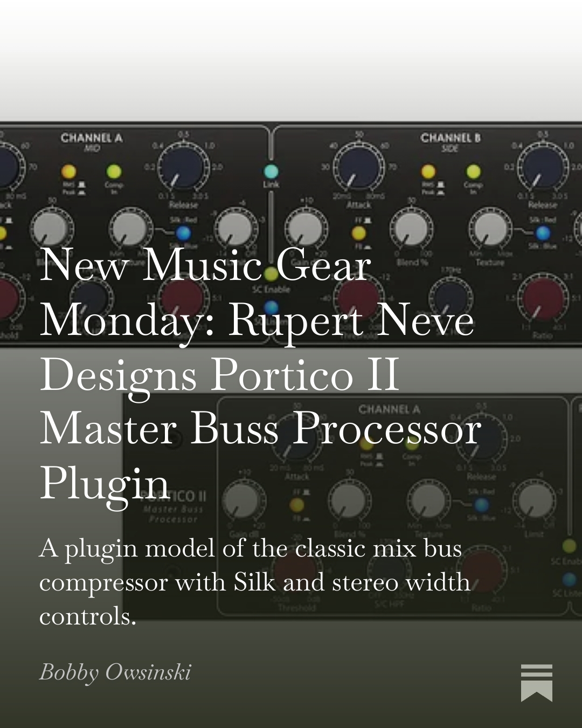The height and width of the screenshot is (728, 582).
Task: Click the SC Enable label under Link
Action: point(271,290)
